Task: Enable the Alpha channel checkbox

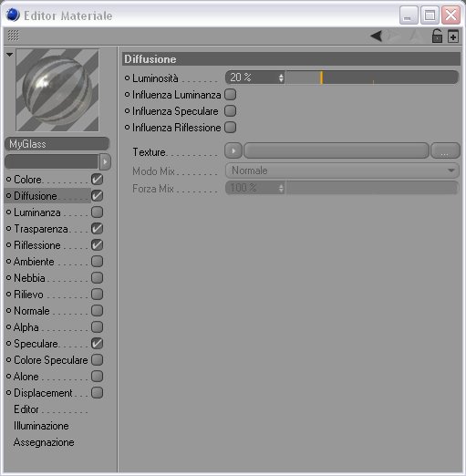Action: click(98, 327)
